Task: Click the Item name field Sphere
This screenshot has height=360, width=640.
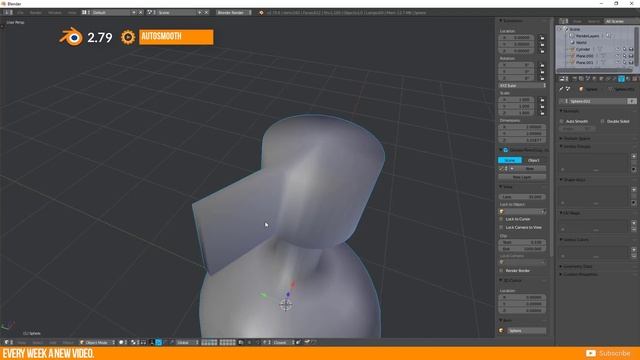Action: tap(527, 331)
